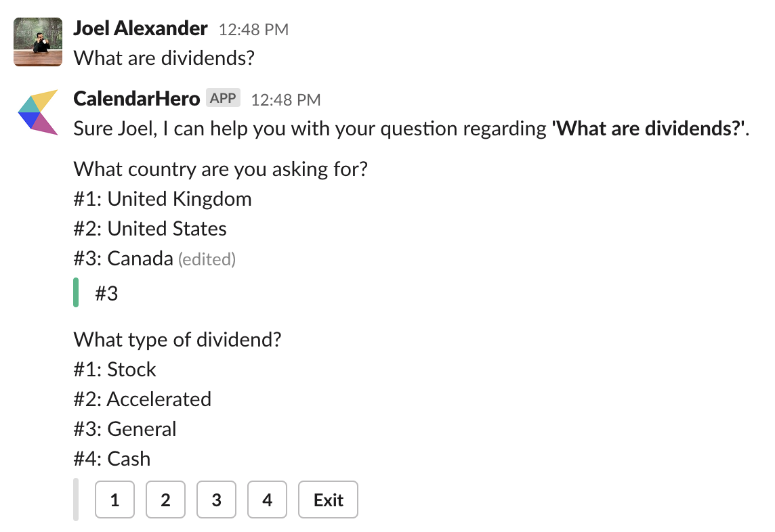775x532 pixels.
Task: Click the timestamp on CalendarHero's message
Action: click(285, 100)
